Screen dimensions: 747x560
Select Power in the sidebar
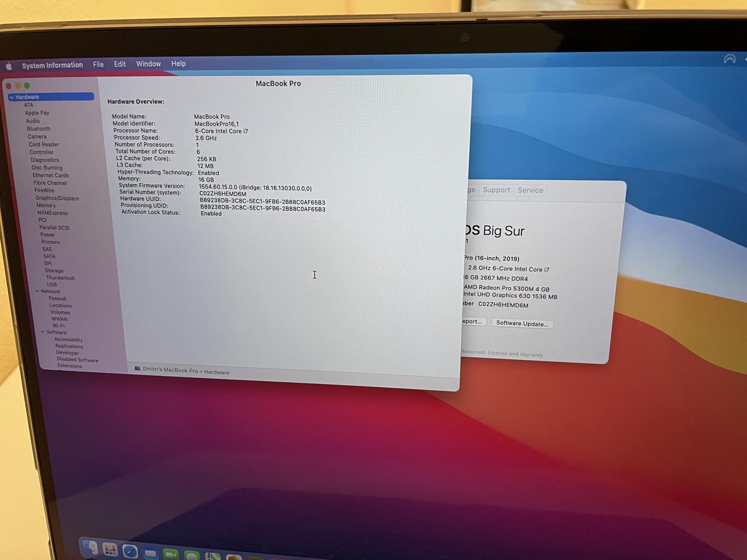tap(48, 234)
